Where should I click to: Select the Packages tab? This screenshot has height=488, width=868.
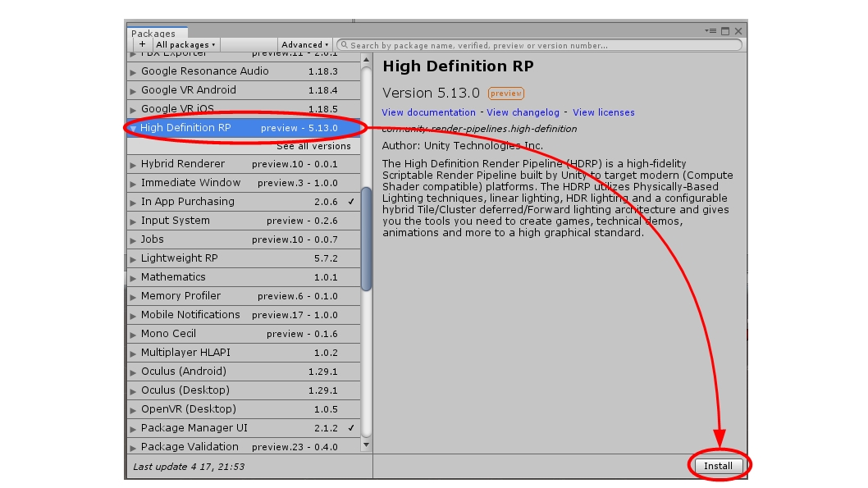(x=157, y=33)
